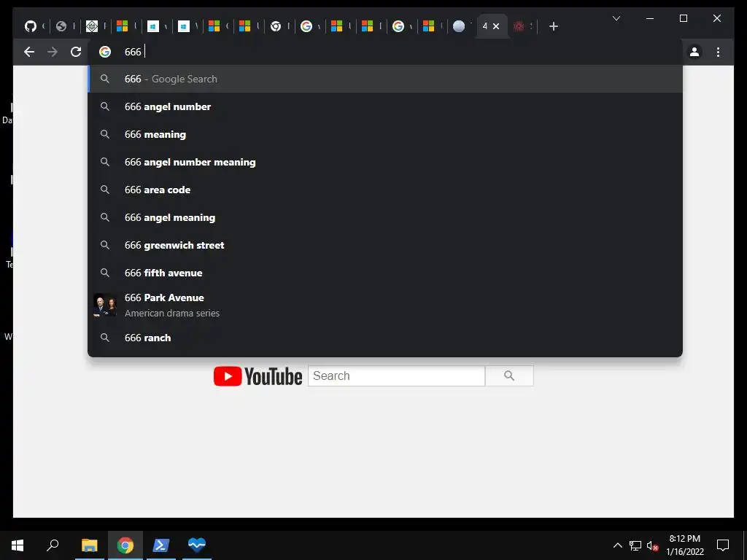This screenshot has height=560, width=747.
Task: Open a new tab with the plus button
Action: click(553, 26)
